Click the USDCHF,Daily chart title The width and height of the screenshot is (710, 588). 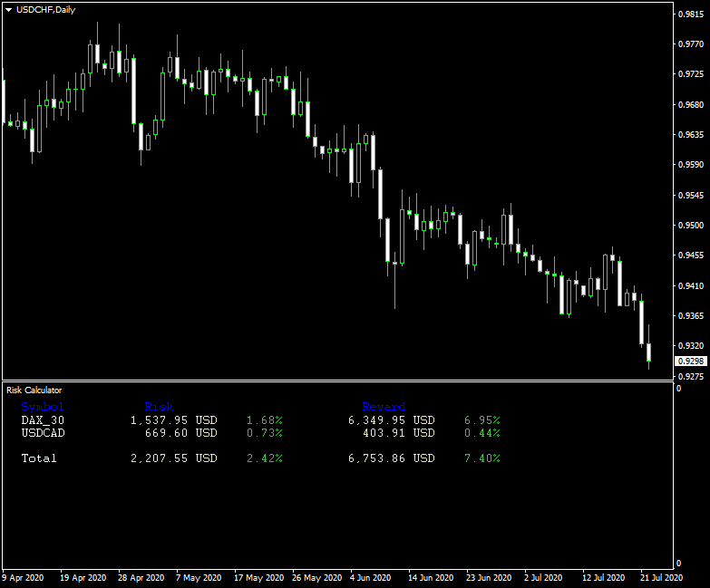tap(46, 9)
